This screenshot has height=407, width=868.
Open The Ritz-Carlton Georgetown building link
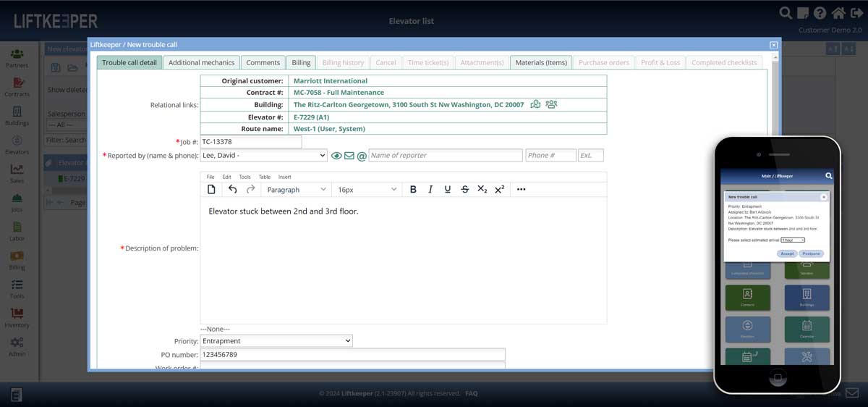(409, 104)
